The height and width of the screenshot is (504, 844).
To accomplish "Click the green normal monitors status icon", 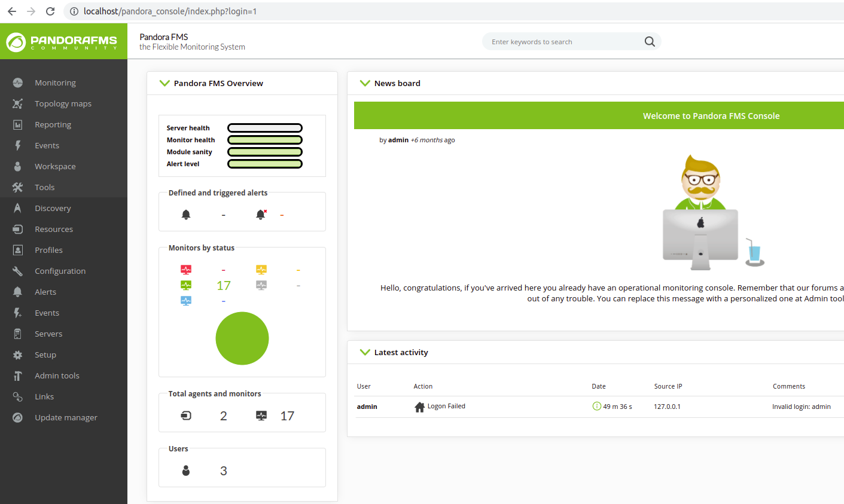I will (186, 285).
